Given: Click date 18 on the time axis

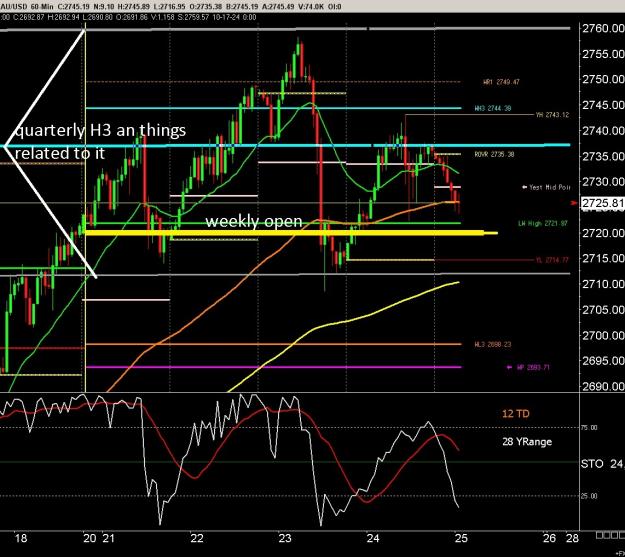Looking at the screenshot, I should pos(21,538).
